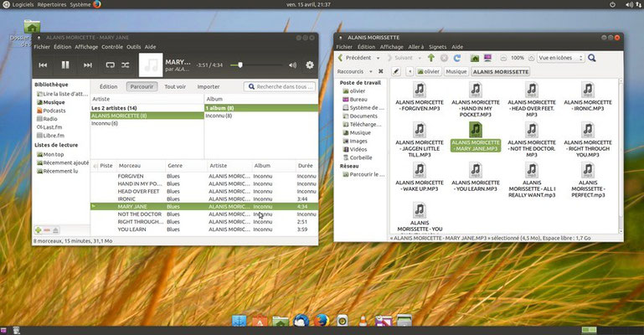This screenshot has width=644, height=335.
Task: Click Tout voir button
Action: click(175, 86)
